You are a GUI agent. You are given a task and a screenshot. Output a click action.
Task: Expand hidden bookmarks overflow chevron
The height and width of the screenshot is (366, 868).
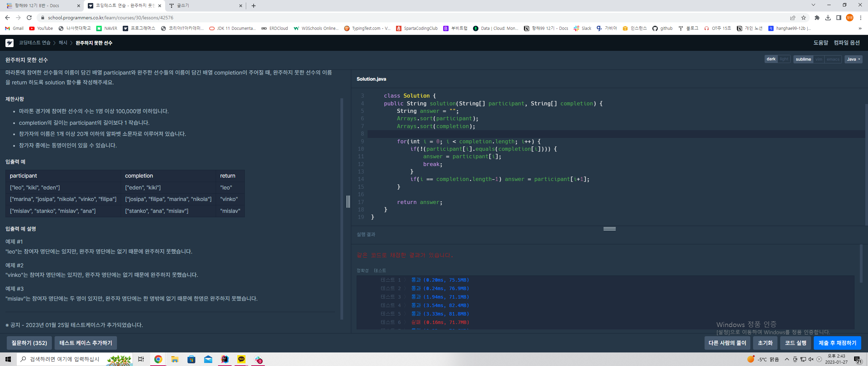point(860,28)
